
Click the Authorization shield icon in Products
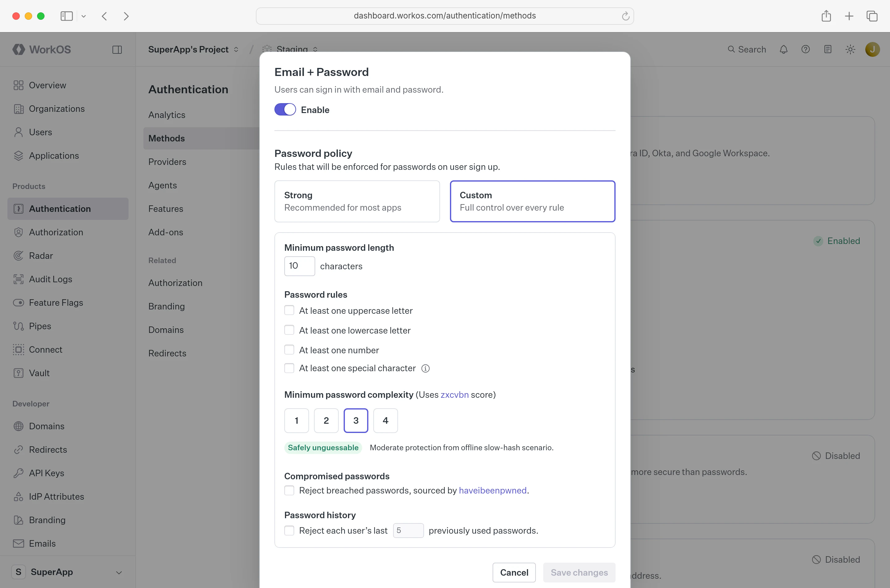(18, 232)
